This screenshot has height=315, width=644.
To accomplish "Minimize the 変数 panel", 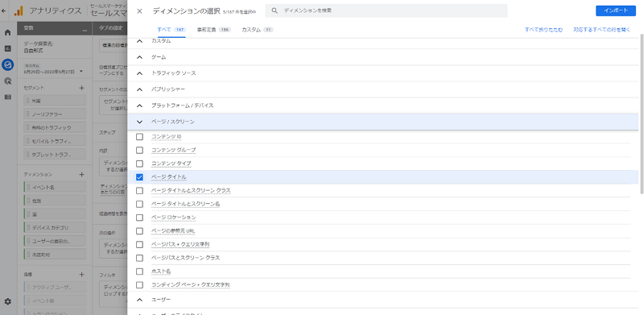I will 85,30.
